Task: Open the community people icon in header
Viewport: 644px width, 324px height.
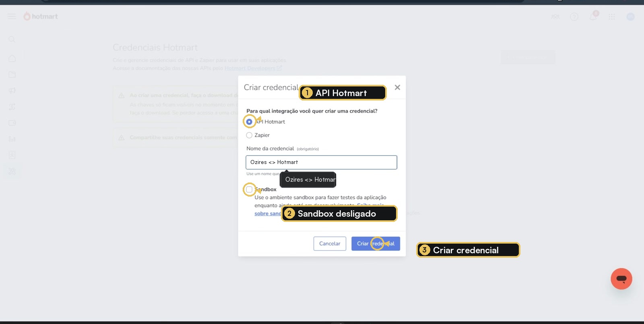Action: click(555, 17)
